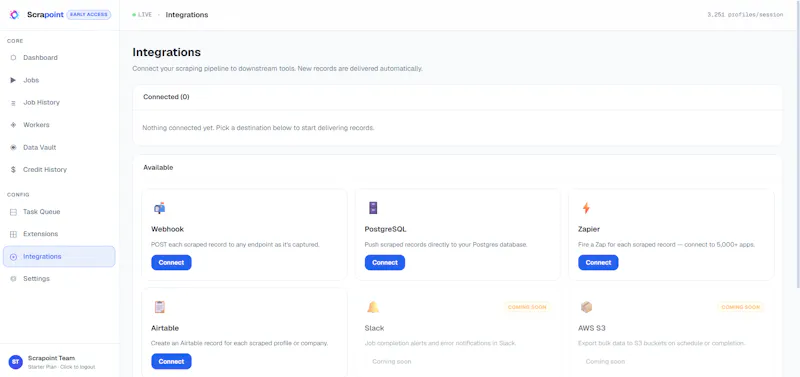Viewport: 800px width, 377px height.
Task: Click the Airtable card title
Action: (165, 328)
